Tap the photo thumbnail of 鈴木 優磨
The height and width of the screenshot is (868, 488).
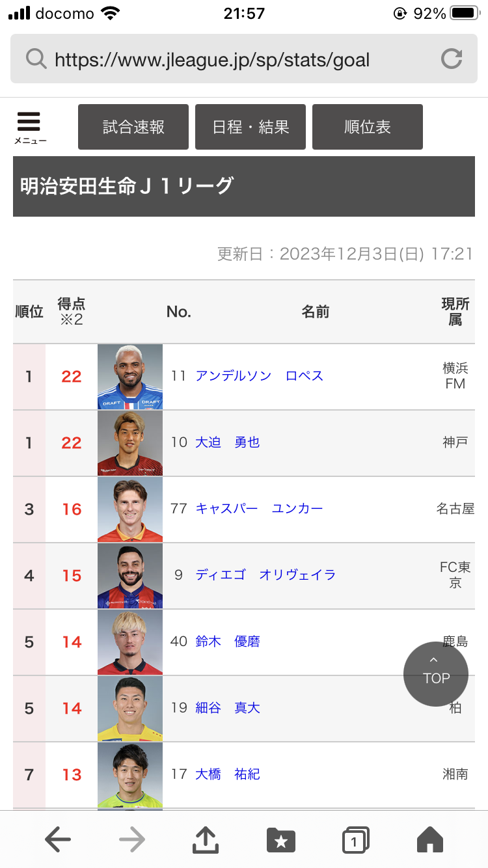[130, 642]
